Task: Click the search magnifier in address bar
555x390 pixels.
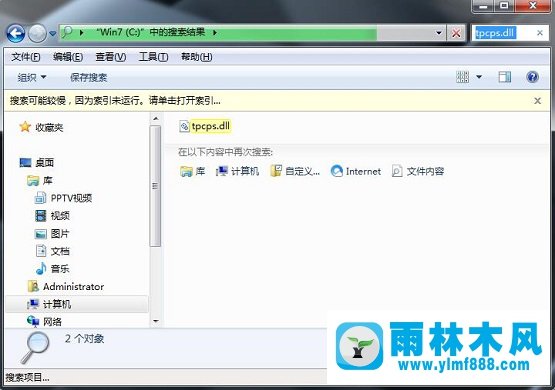Action: 67,33
